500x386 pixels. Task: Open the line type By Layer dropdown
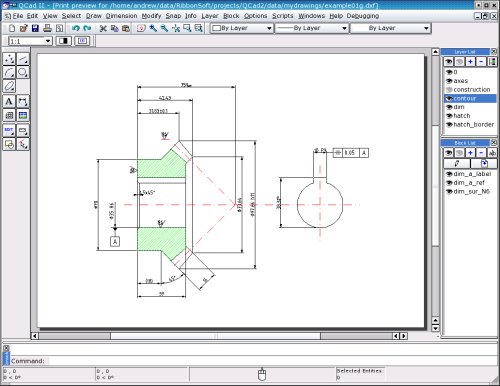(x=391, y=28)
